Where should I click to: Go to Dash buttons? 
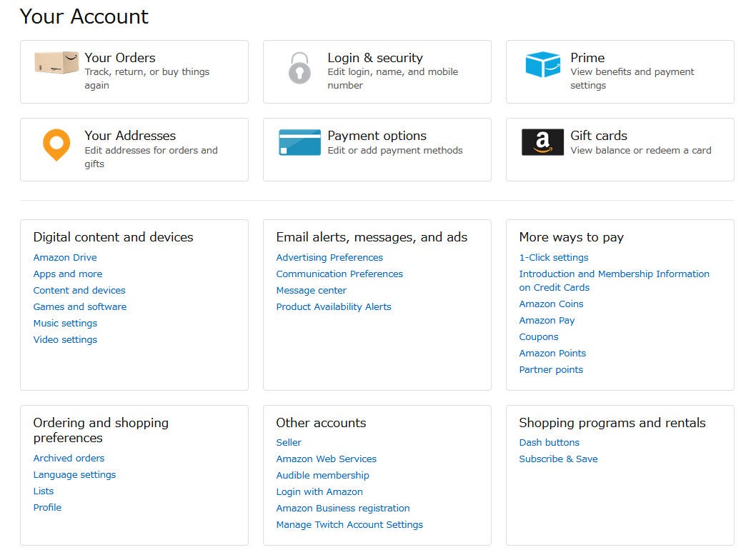pyautogui.click(x=549, y=442)
